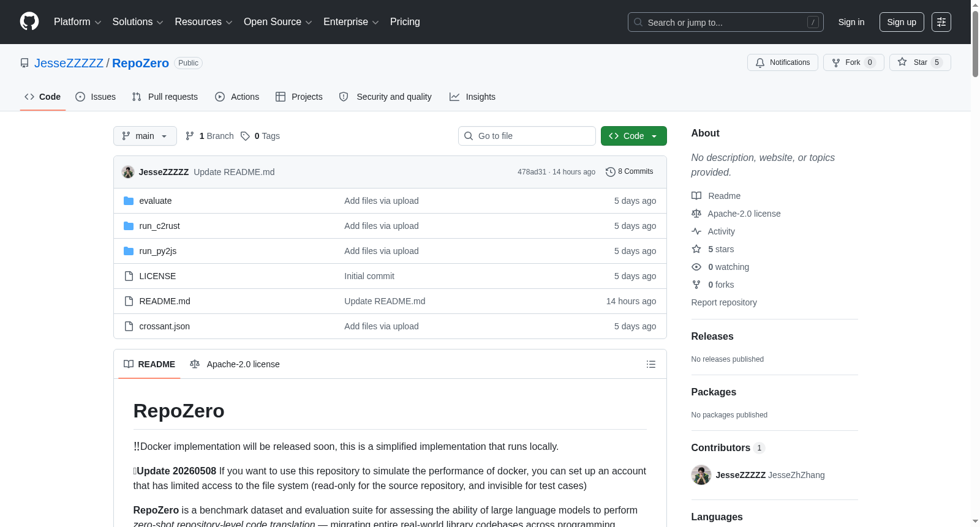The height and width of the screenshot is (527, 980).
Task: Click the eye icon beside watching
Action: pyautogui.click(x=696, y=267)
